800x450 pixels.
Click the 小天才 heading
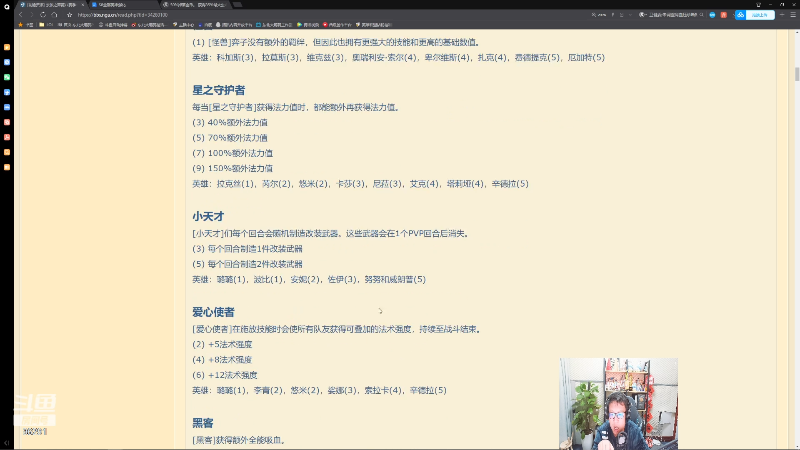208,216
